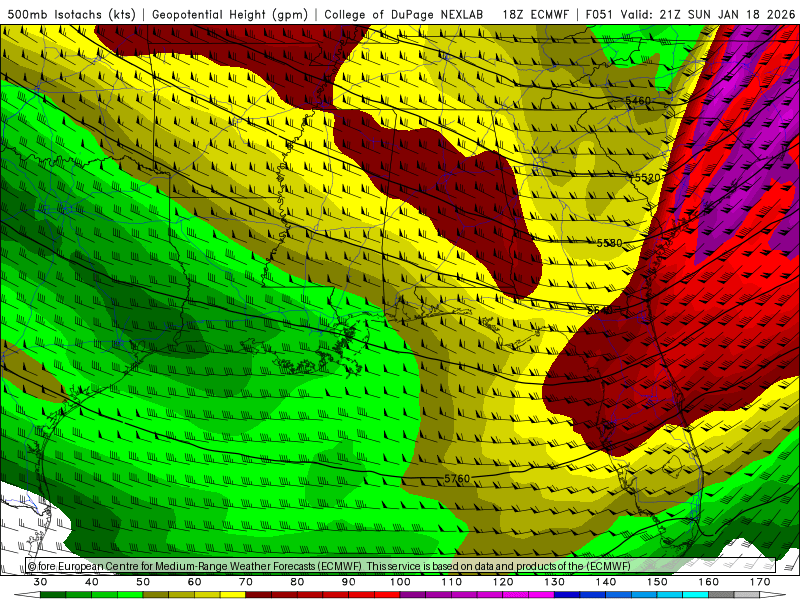Select the 5520 height contour label
The height and width of the screenshot is (600, 800).
pos(647,178)
